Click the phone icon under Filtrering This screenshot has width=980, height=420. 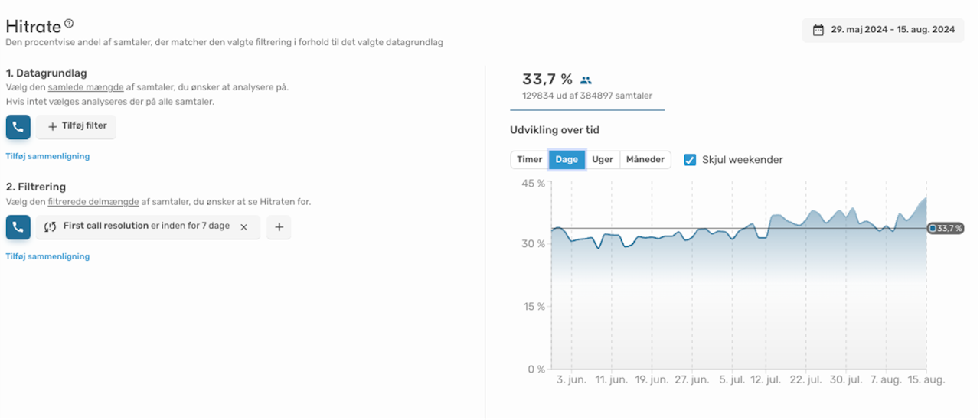pos(18,227)
